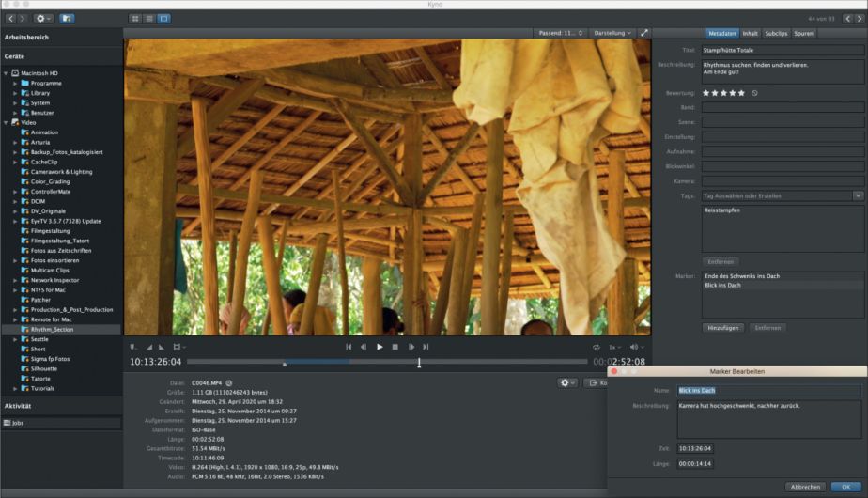Toggle the folder browser sidebar button

coord(67,19)
